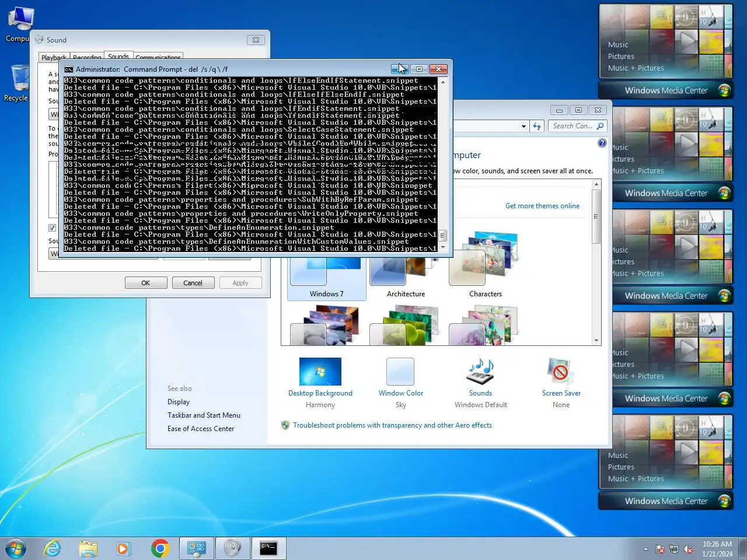
Task: Click OK in the Sound dialog
Action: pos(146,283)
